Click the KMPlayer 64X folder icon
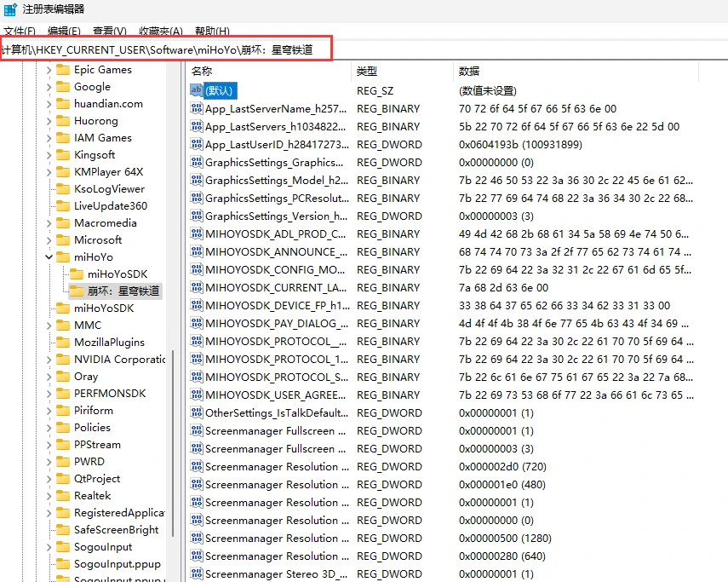This screenshot has height=582, width=728. click(x=63, y=172)
